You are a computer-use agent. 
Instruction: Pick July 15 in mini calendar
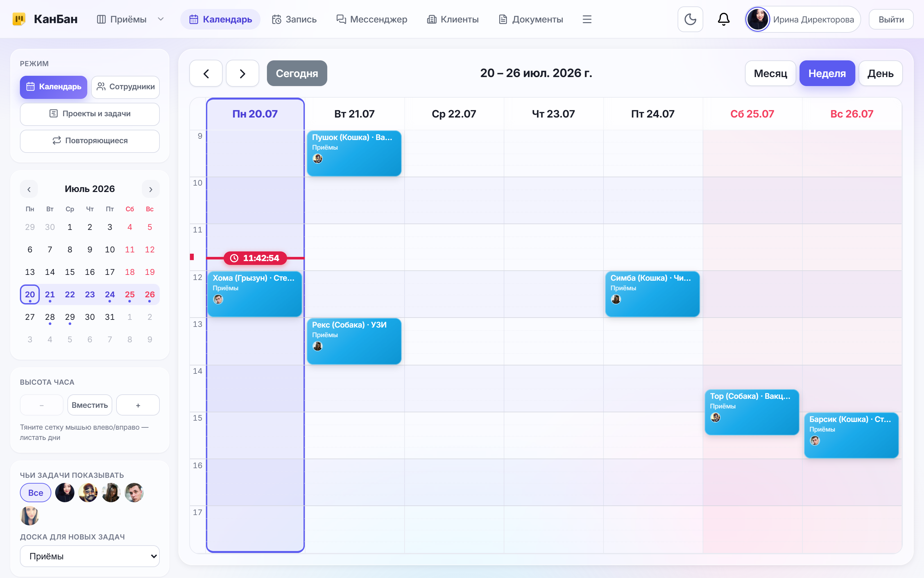70,272
